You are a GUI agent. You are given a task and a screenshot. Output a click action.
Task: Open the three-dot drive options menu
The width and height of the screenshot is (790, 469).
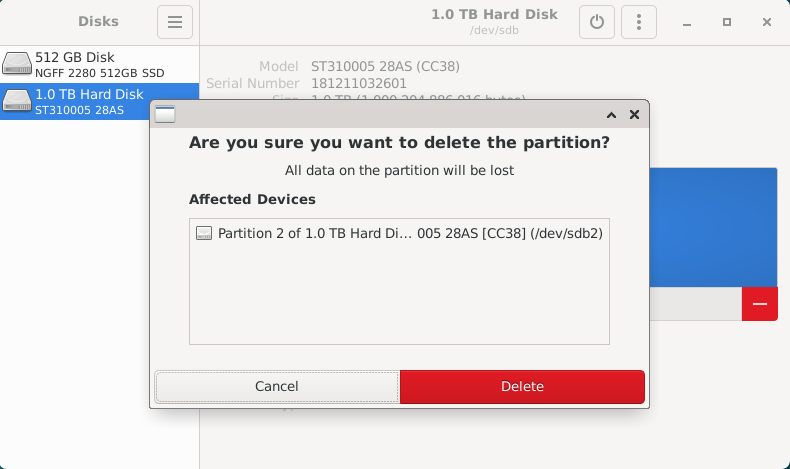638,22
